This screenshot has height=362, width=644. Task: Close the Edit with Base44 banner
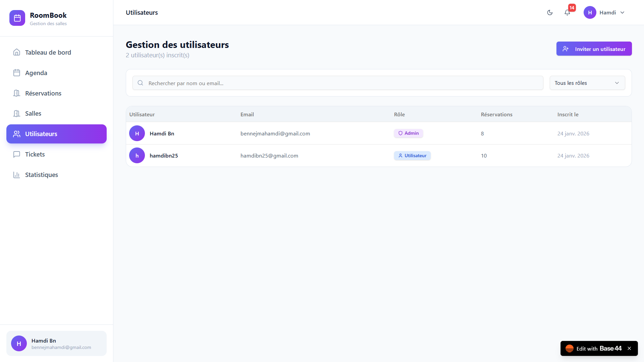pyautogui.click(x=629, y=348)
